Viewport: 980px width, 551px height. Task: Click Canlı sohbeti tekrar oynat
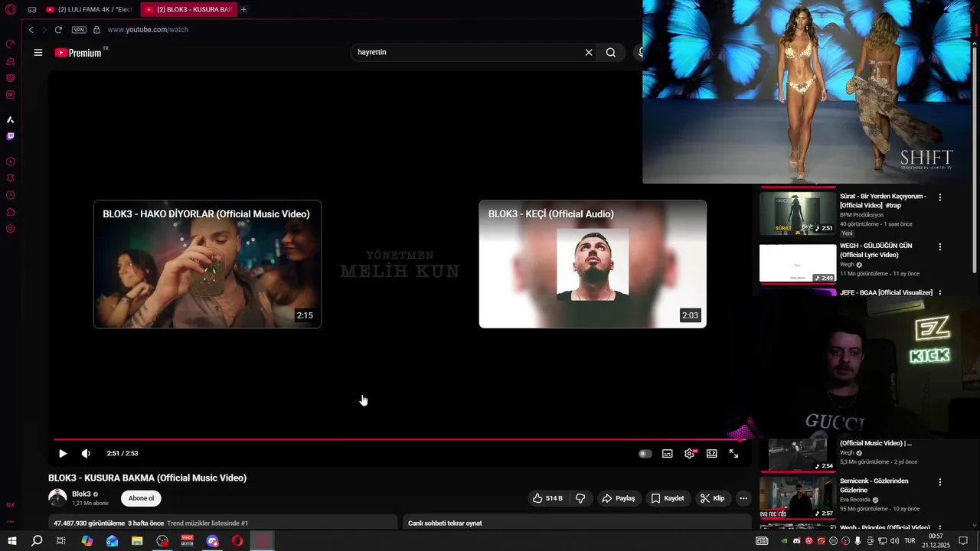pyautogui.click(x=445, y=523)
